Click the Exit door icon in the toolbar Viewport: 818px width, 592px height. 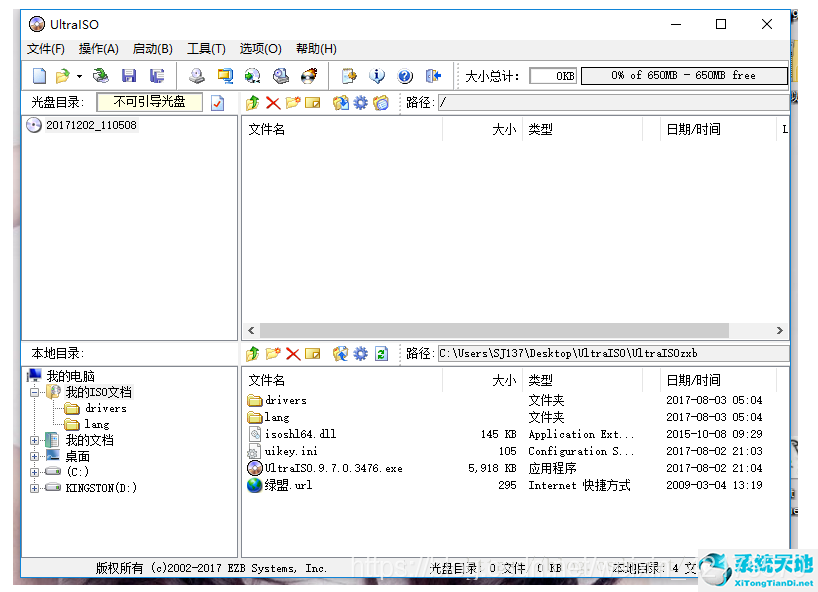(433, 76)
